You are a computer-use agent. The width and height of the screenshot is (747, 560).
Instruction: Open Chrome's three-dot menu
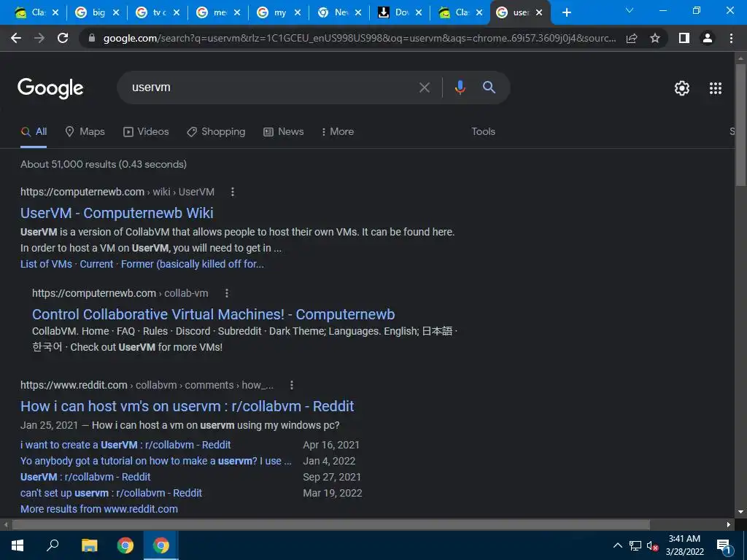[731, 38]
